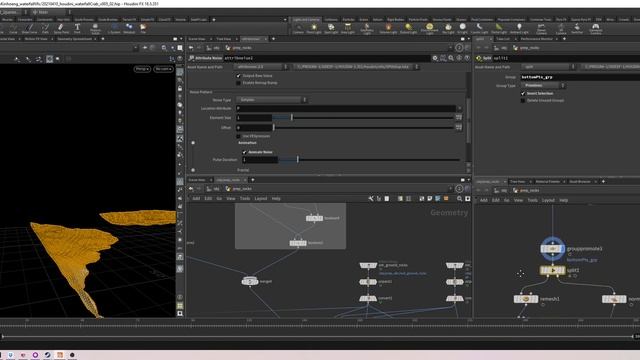
Task: Select the Metaball shelf tool
Action: click(x=129, y=28)
